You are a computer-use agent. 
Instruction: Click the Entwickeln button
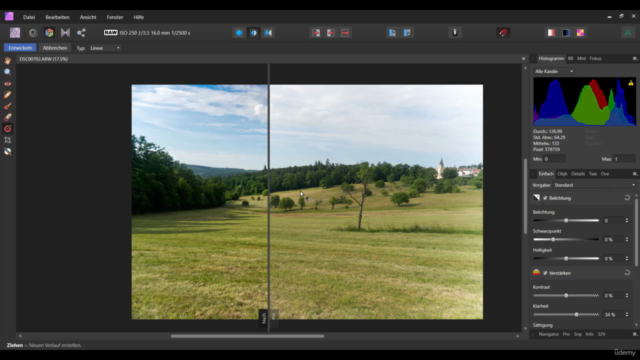(20, 48)
